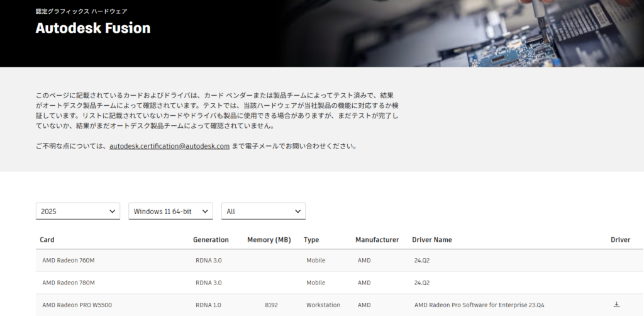This screenshot has width=644, height=316.
Task: Click the 認定グラフィックス ハードウェア subtitle
Action: pos(81,11)
